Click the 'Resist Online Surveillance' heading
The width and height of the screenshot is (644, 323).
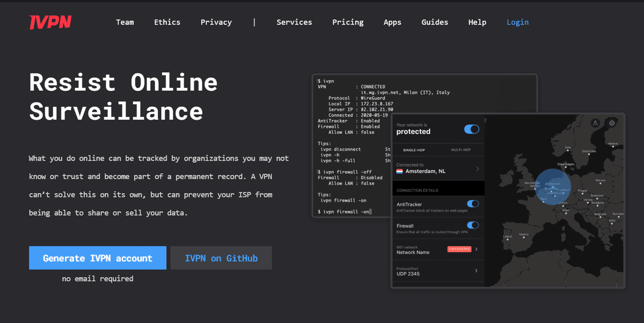point(123,97)
